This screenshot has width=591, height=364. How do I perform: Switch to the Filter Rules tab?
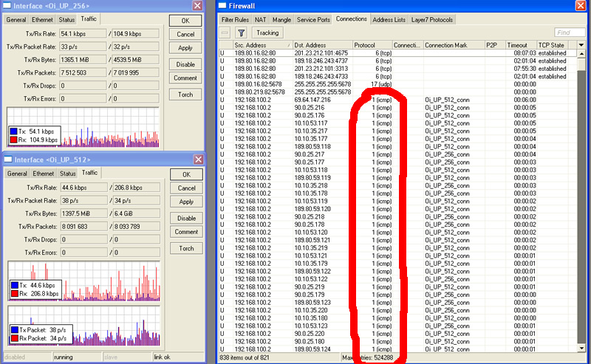[235, 20]
